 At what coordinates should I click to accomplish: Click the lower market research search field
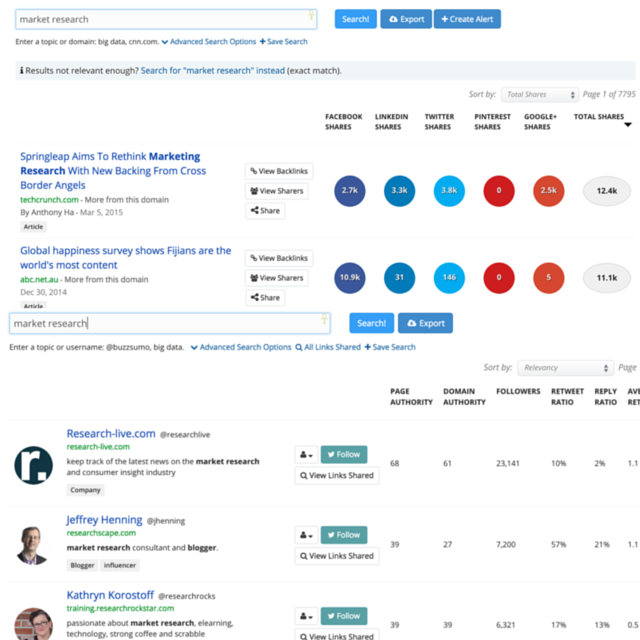[170, 323]
